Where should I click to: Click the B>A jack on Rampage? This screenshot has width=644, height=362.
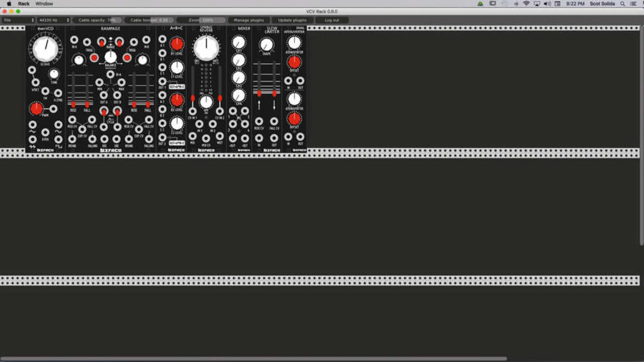click(x=111, y=74)
